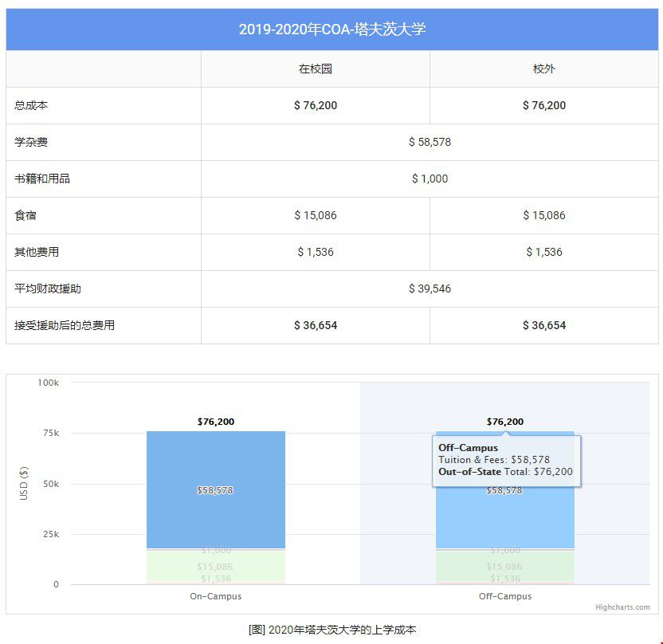Click the table title 2019-2020年COA-塔夫茨大学
Image resolution: width=663 pixels, height=644 pixels.
pyautogui.click(x=332, y=29)
